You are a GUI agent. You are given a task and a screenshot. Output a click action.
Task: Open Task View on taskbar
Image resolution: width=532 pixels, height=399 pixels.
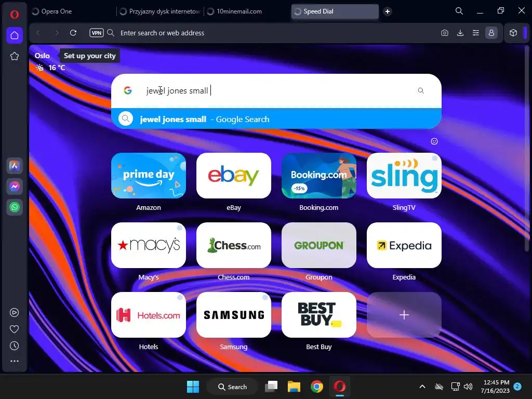click(x=271, y=387)
